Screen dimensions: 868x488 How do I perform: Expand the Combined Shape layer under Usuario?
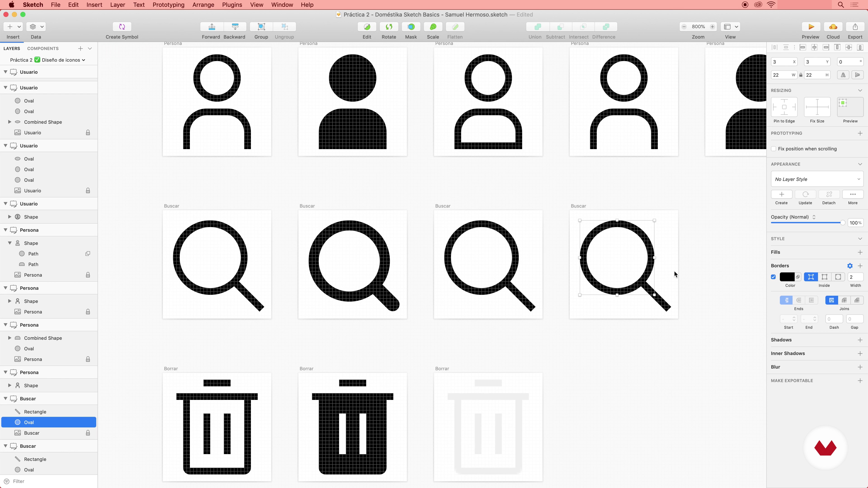(x=10, y=122)
